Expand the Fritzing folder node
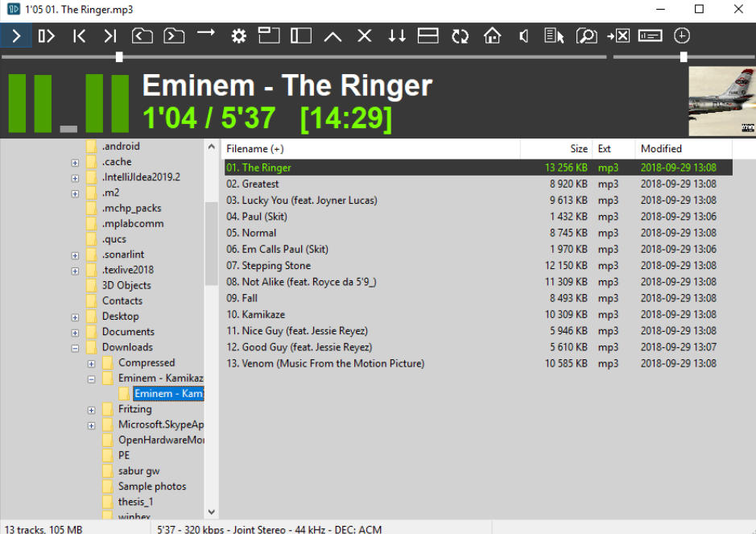This screenshot has width=756, height=534. coord(92,410)
